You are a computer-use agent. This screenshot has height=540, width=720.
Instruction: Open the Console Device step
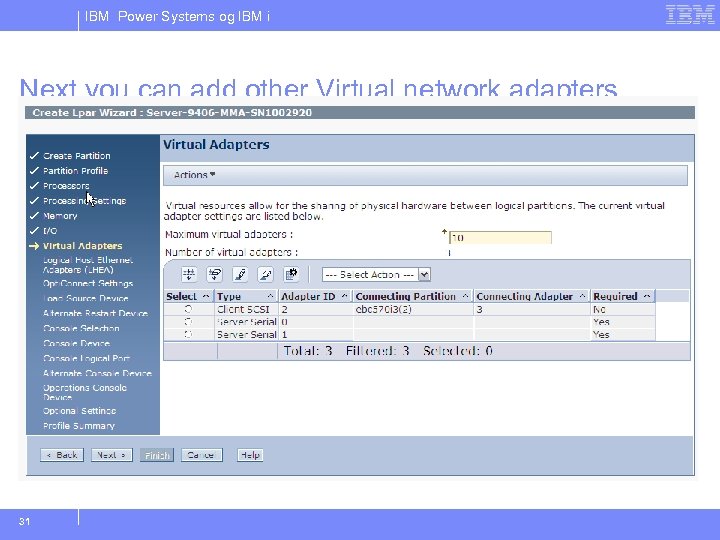(x=76, y=343)
